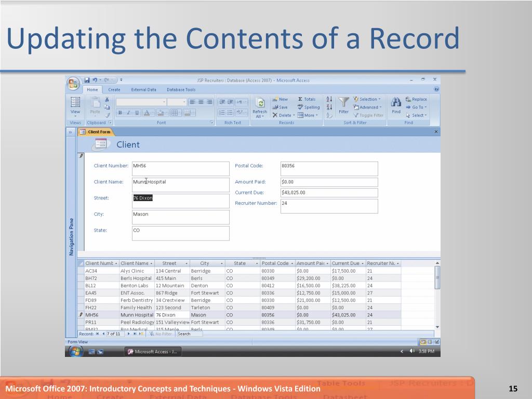Click Save in the Records group
This screenshot has width=532, height=399.
[280, 107]
